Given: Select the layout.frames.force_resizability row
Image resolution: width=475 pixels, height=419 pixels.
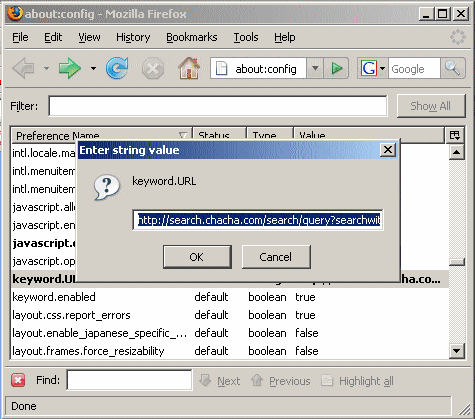Looking at the screenshot, I should coord(230,351).
